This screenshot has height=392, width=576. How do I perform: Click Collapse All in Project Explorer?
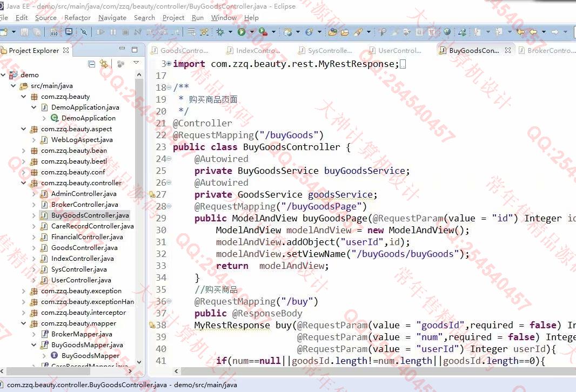92,64
